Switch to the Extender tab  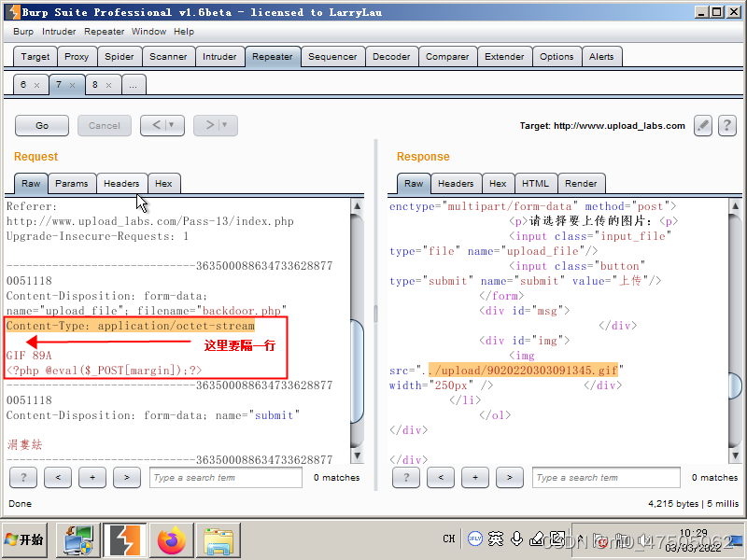(x=504, y=57)
